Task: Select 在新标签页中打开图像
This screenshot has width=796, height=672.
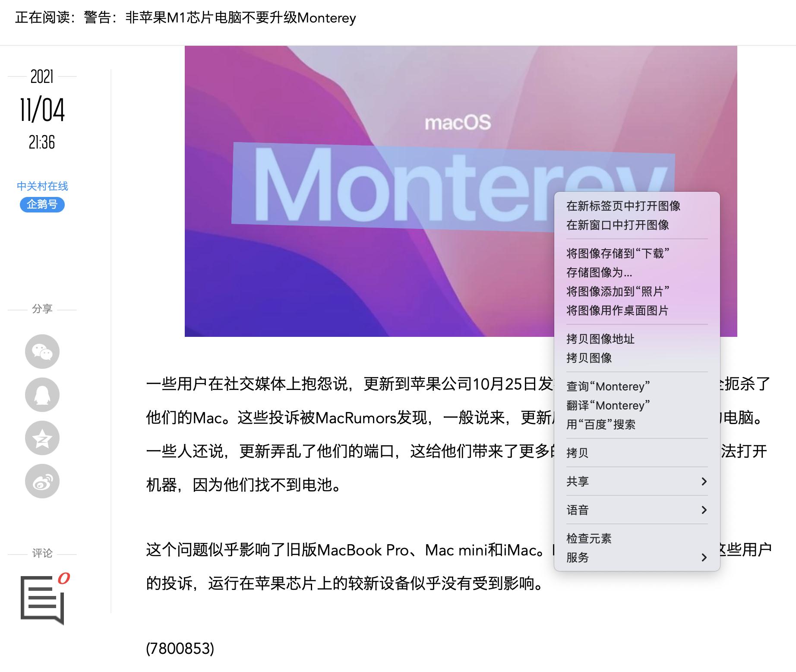Action: pyautogui.click(x=622, y=207)
